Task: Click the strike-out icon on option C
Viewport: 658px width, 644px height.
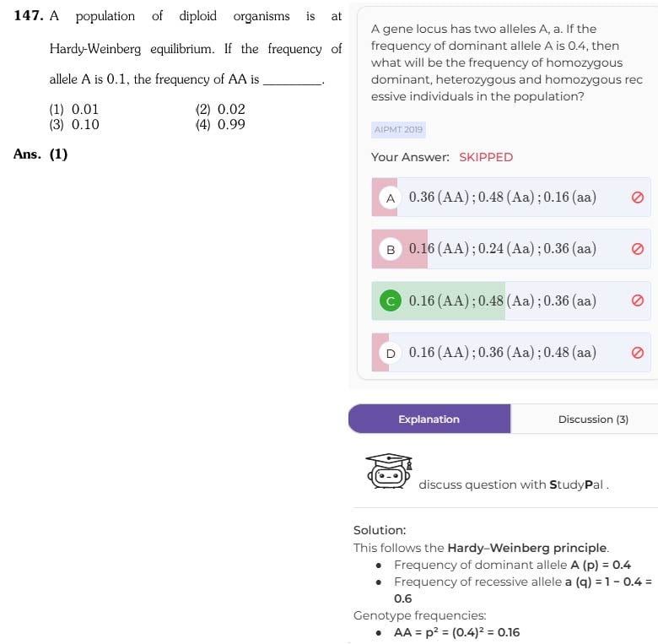Action: 638,300
